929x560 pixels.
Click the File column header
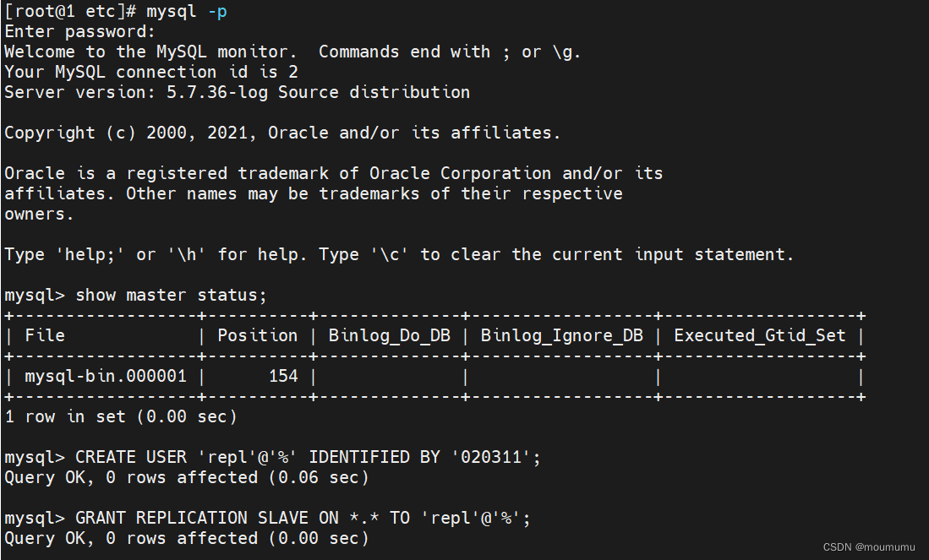tap(45, 335)
